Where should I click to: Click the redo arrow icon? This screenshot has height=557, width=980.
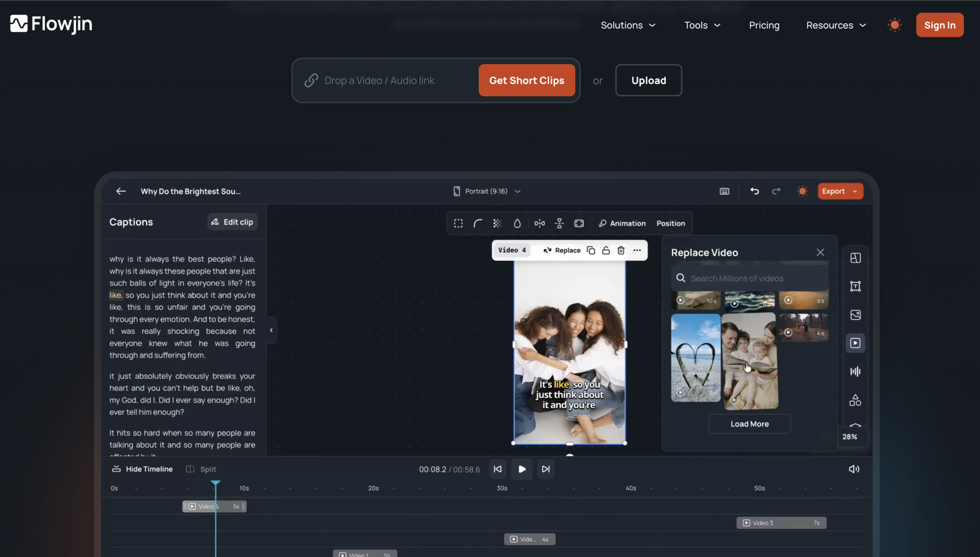click(x=776, y=191)
